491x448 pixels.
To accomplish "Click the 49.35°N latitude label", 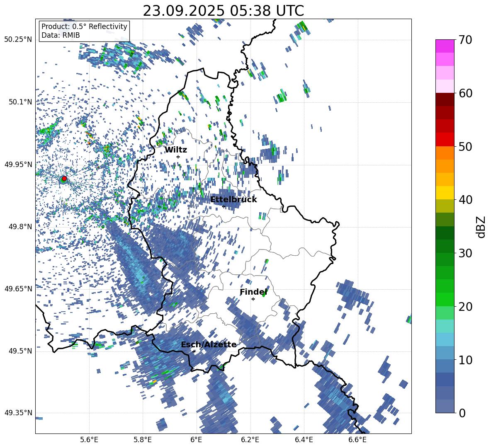I will tap(18, 413).
